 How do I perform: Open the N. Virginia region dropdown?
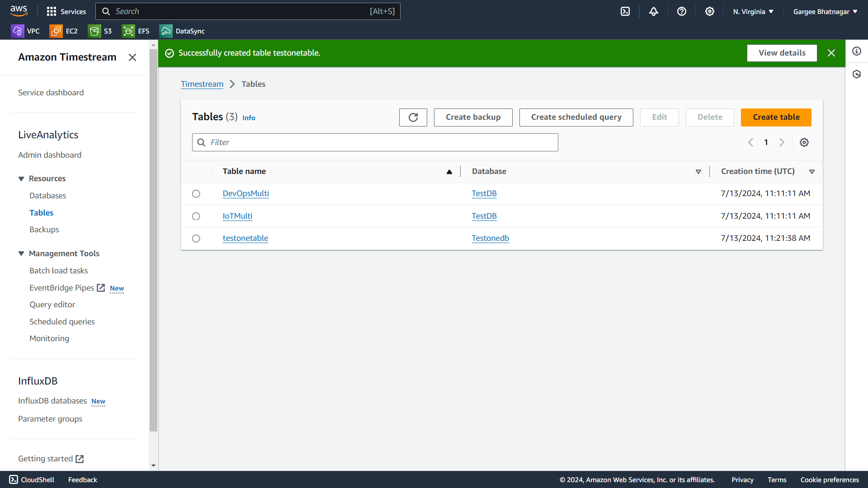click(x=753, y=12)
